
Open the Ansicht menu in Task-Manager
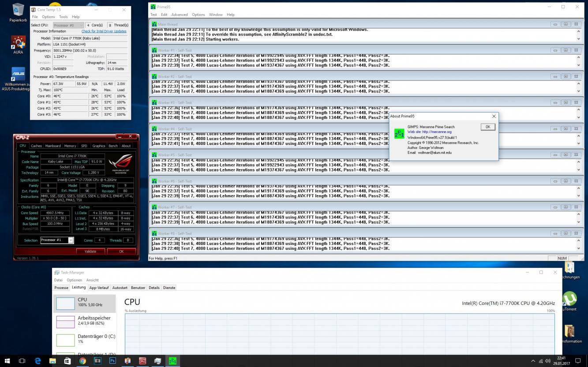[93, 280]
